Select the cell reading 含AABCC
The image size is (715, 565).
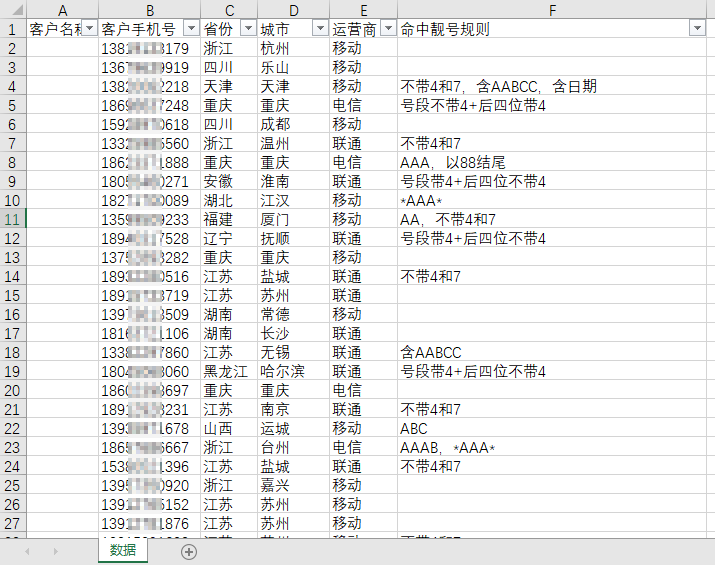tap(553, 352)
